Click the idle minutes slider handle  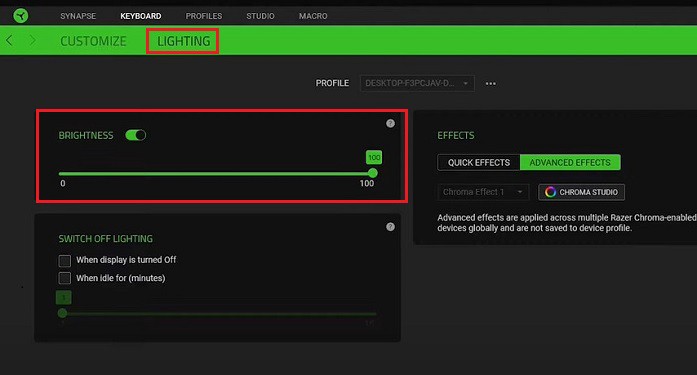coord(63,313)
